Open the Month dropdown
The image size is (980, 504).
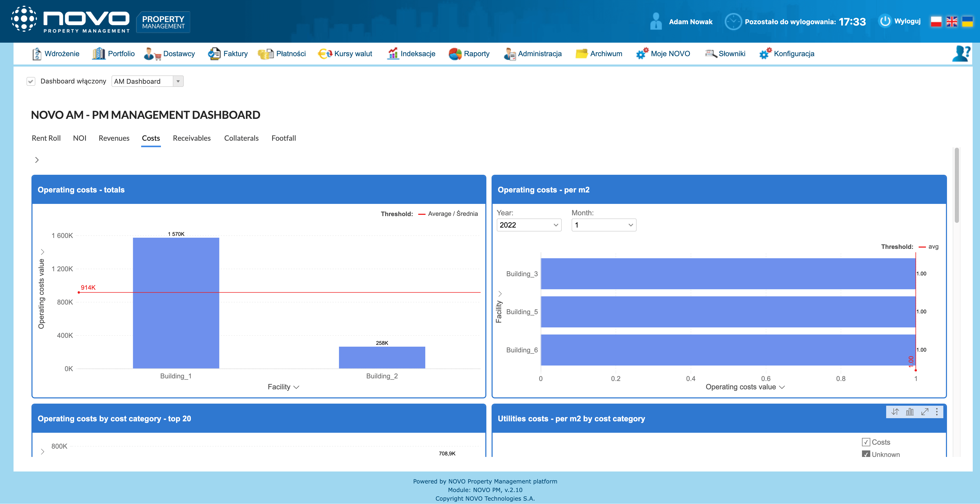(603, 225)
